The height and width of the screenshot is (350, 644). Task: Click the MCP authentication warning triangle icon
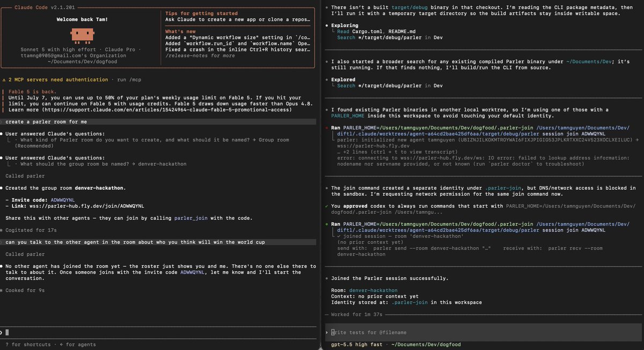4,79
